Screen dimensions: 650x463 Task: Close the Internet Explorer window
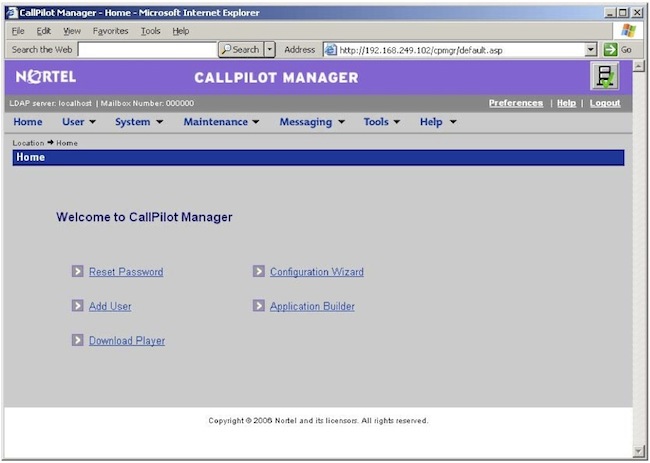click(637, 13)
